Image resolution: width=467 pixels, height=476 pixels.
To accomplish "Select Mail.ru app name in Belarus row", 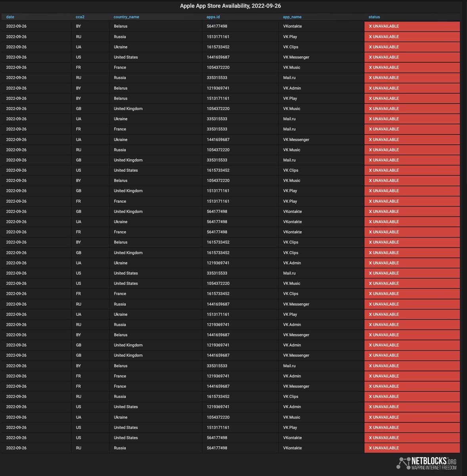I will 289,366.
